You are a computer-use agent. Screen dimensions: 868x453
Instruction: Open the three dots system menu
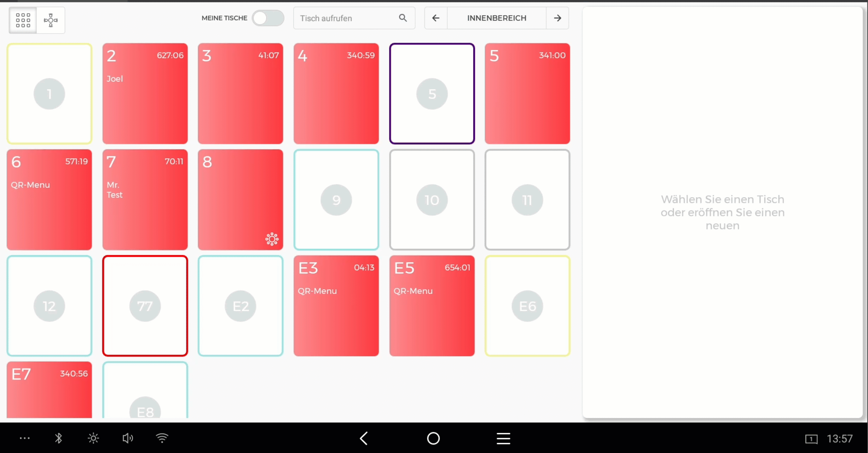coord(25,438)
